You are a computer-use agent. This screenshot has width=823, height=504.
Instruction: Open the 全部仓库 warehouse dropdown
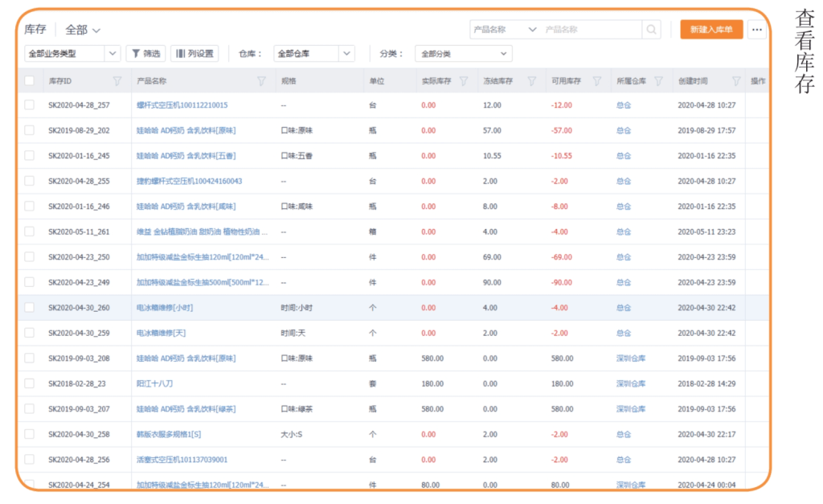(x=314, y=54)
